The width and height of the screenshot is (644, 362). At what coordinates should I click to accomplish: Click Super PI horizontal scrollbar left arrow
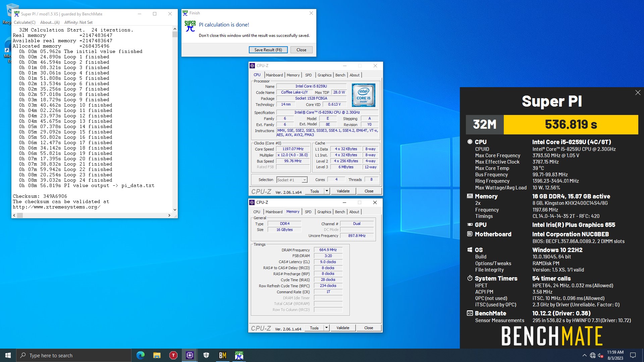[x=14, y=215]
